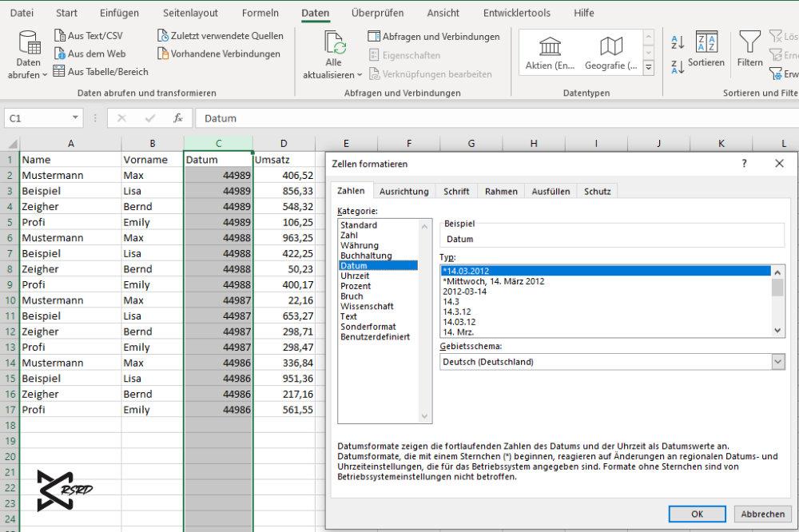
Task: Select Währung in the Kategorie list
Action: click(x=360, y=245)
